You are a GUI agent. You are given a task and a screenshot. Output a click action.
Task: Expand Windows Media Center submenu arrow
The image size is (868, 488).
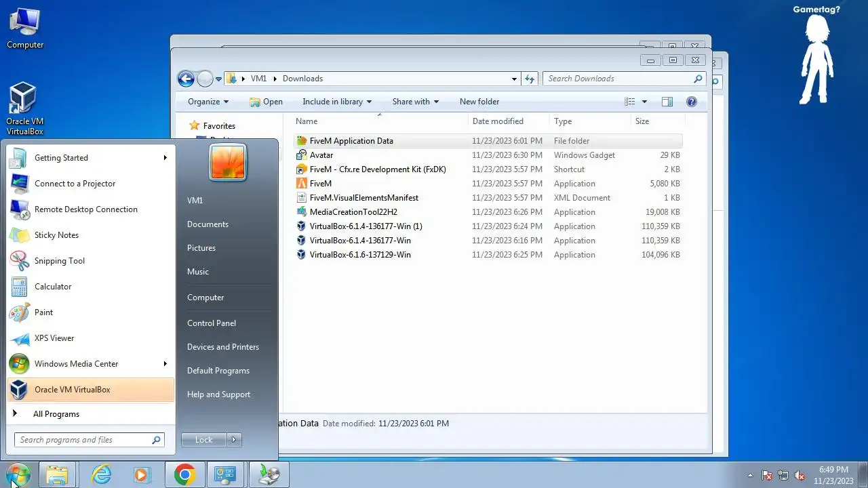165,364
